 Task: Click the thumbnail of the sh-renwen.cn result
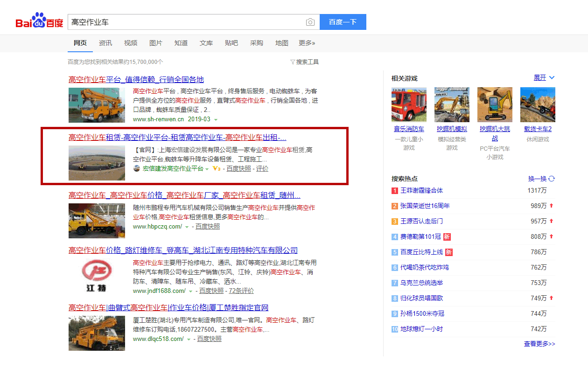click(x=97, y=105)
